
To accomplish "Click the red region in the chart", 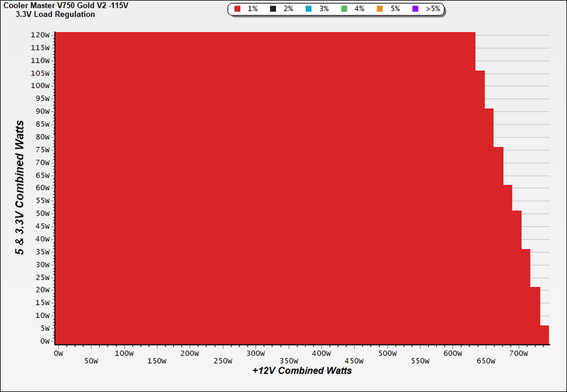I will 265,188.
